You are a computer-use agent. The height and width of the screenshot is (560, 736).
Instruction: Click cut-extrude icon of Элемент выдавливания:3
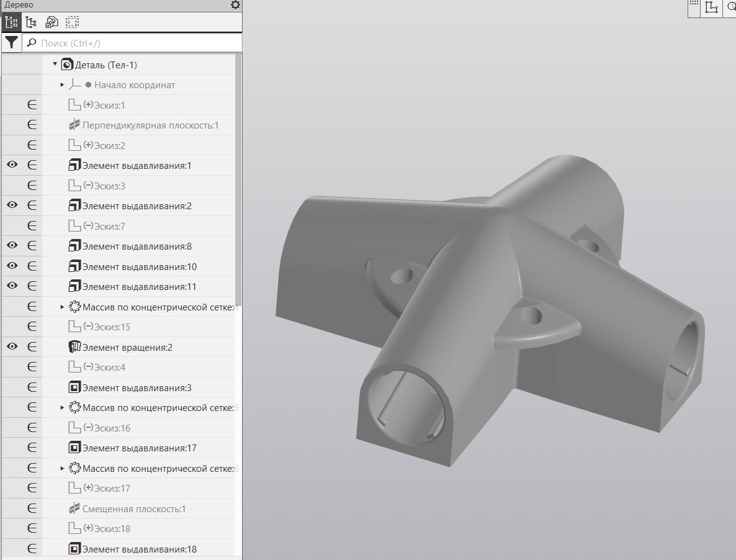74,387
